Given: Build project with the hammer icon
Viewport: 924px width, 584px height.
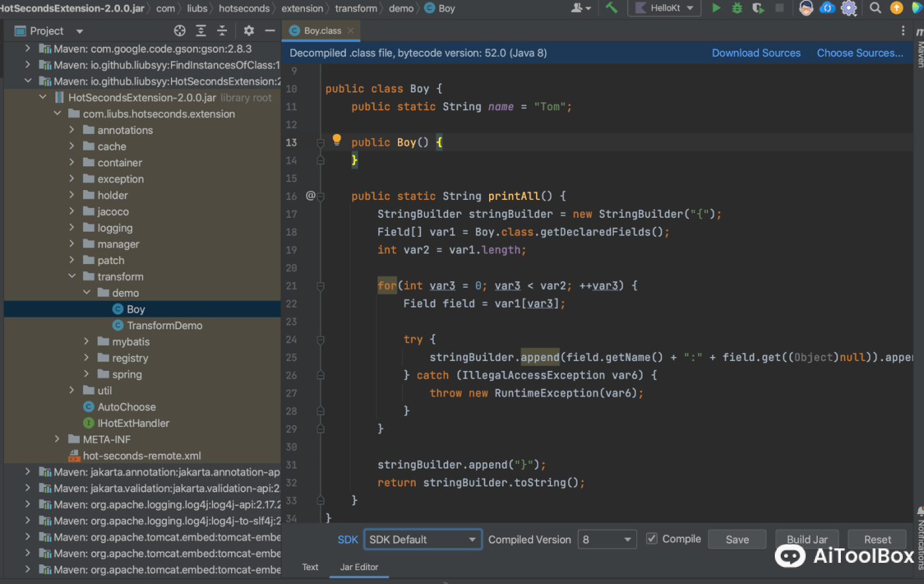Looking at the screenshot, I should point(611,8).
